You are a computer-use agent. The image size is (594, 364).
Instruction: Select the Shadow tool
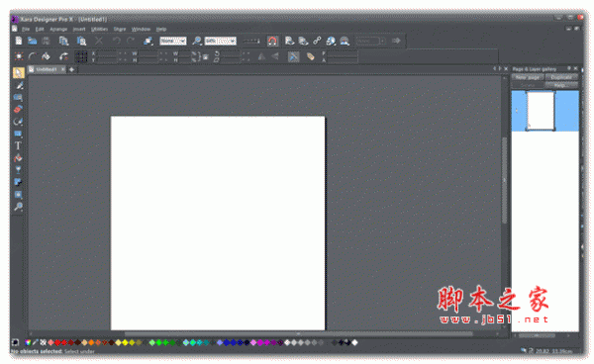[x=18, y=182]
